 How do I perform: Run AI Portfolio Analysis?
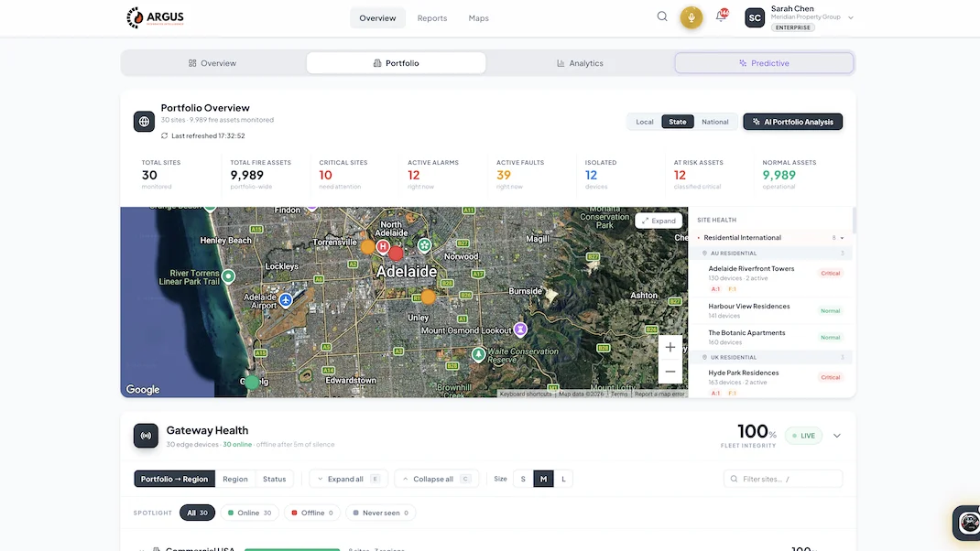click(x=792, y=122)
